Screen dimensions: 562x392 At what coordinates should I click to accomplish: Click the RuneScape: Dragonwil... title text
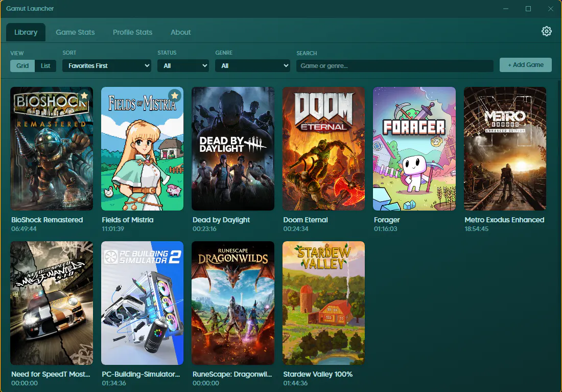pos(232,374)
